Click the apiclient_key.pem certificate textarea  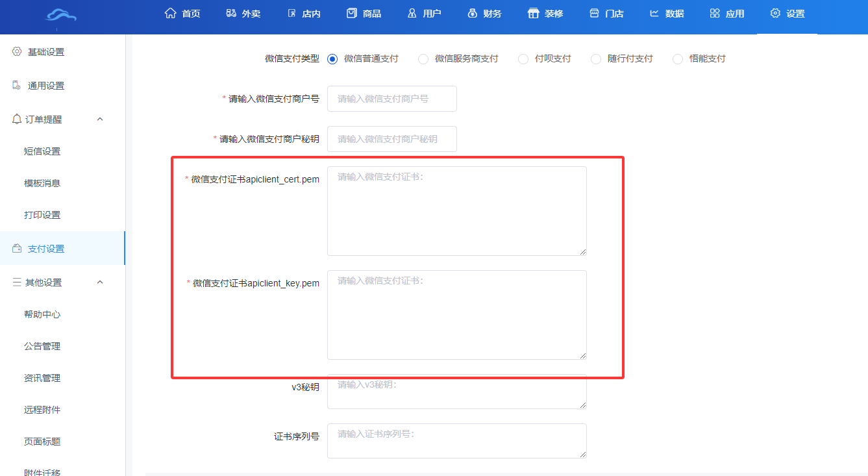[x=457, y=315]
